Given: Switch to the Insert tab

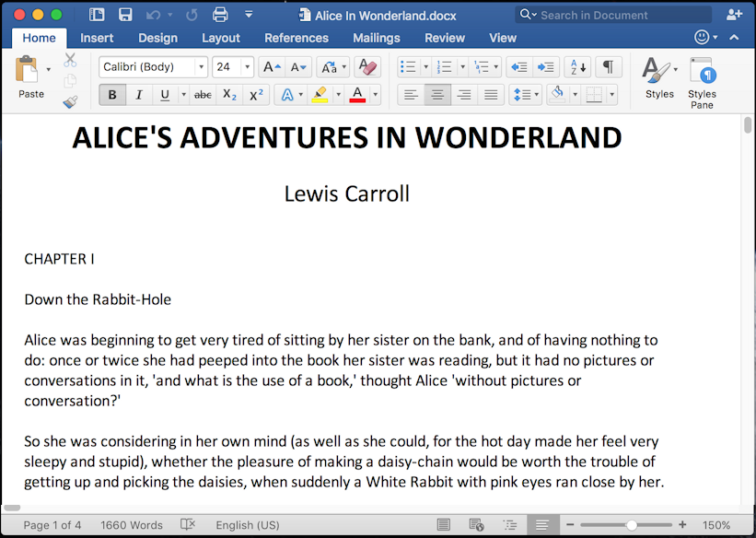Looking at the screenshot, I should click(97, 38).
